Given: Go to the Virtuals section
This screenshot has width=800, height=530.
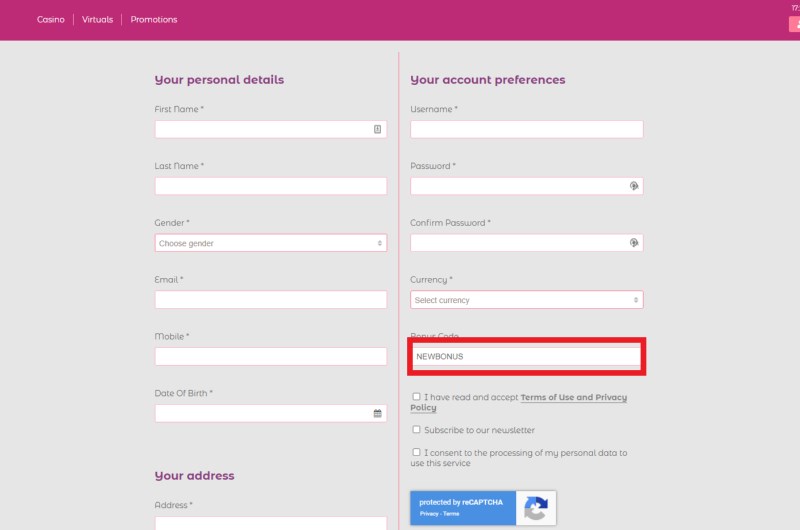Looking at the screenshot, I should point(97,19).
